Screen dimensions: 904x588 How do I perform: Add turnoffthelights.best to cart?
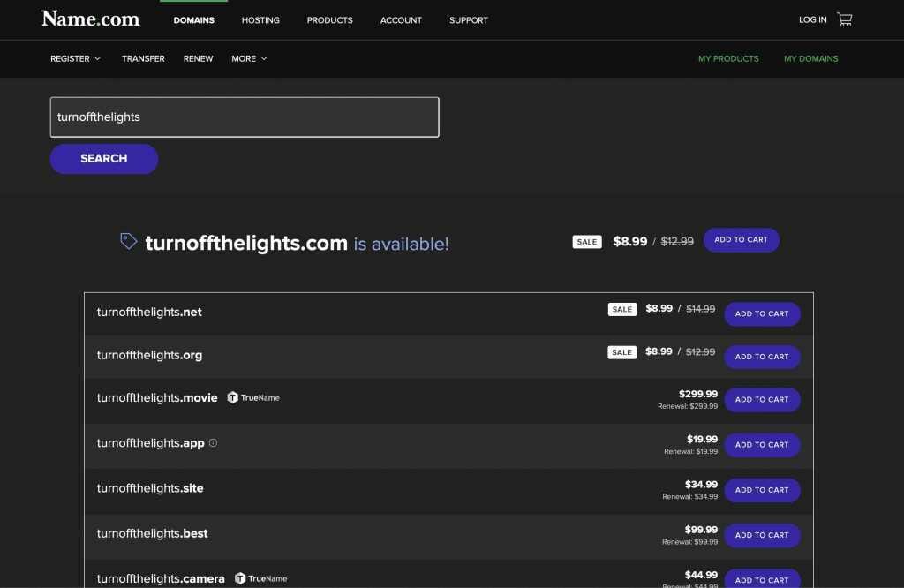[762, 536]
